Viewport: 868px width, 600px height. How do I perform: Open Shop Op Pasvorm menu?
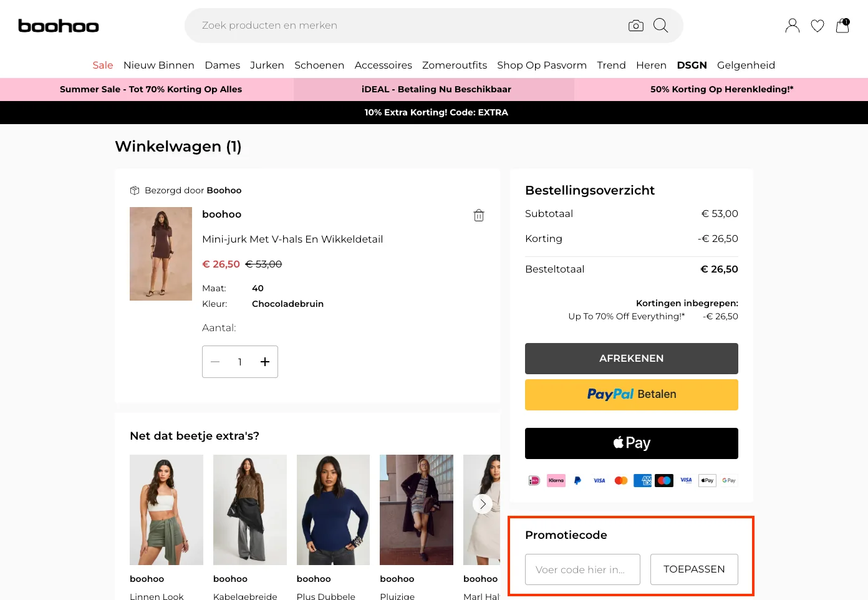coord(542,65)
